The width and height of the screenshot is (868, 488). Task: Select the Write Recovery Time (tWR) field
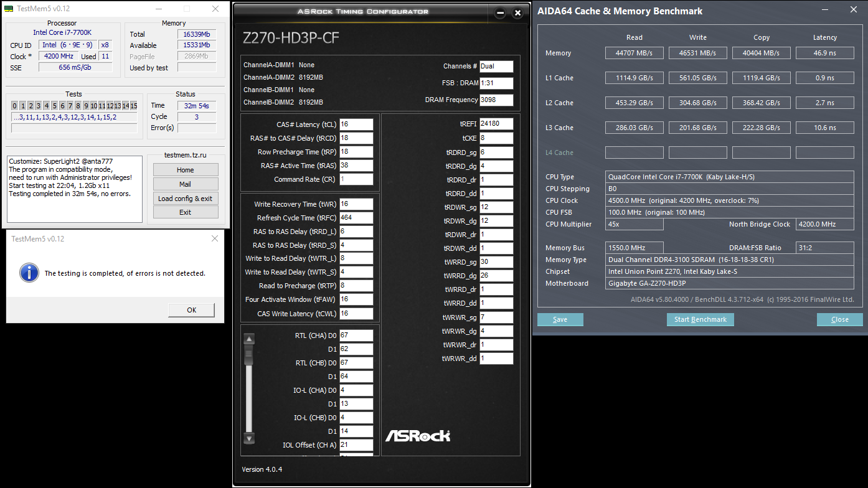click(x=356, y=204)
